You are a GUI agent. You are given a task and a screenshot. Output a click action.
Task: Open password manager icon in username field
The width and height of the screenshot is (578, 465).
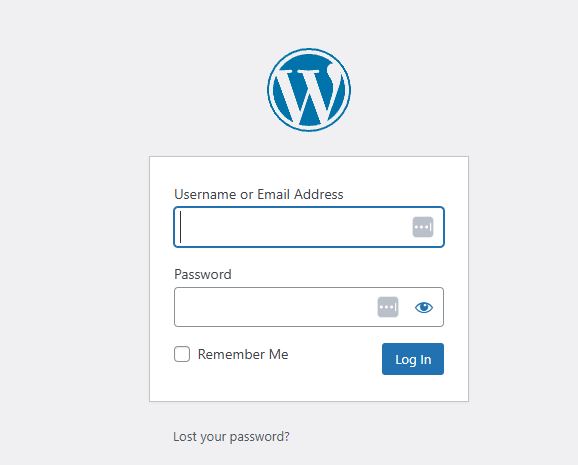pyautogui.click(x=423, y=227)
